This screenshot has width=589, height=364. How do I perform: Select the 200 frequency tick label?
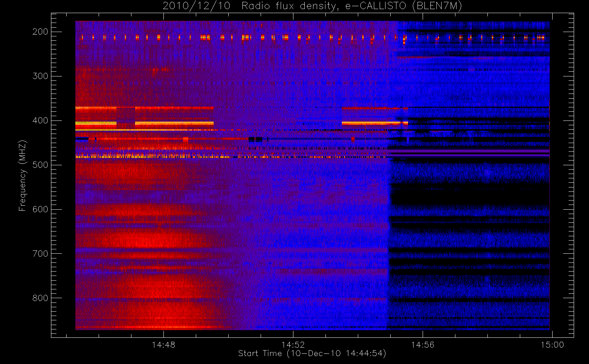click(40, 32)
